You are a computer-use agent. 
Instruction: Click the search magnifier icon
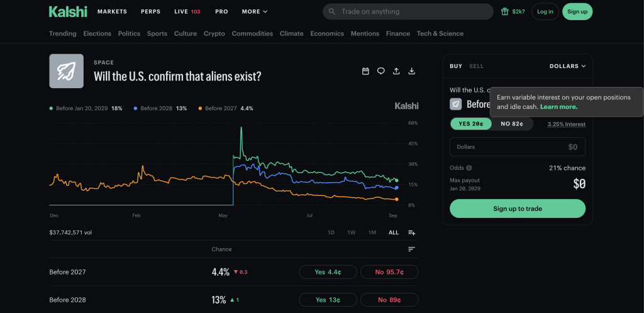click(332, 11)
